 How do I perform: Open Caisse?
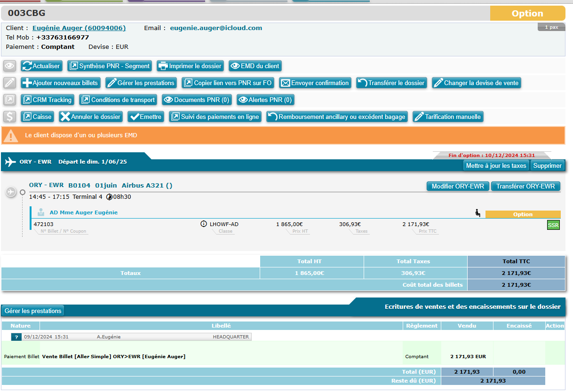coord(37,117)
